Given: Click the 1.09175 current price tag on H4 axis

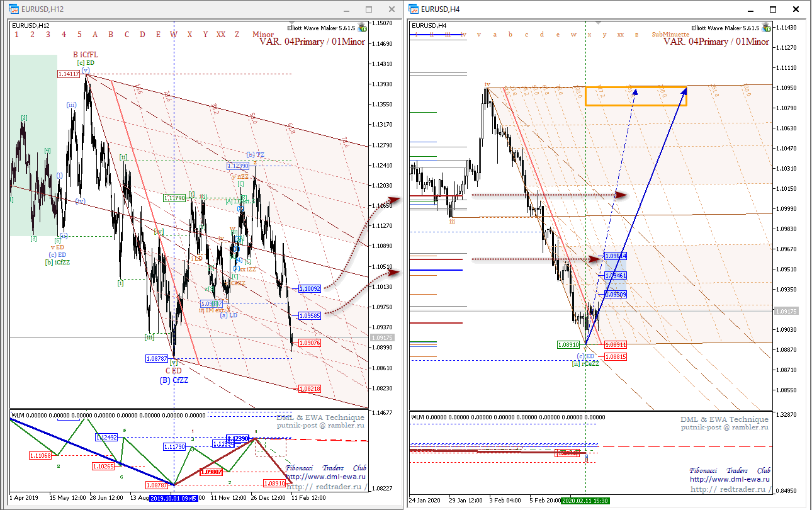Looking at the screenshot, I should click(786, 311).
